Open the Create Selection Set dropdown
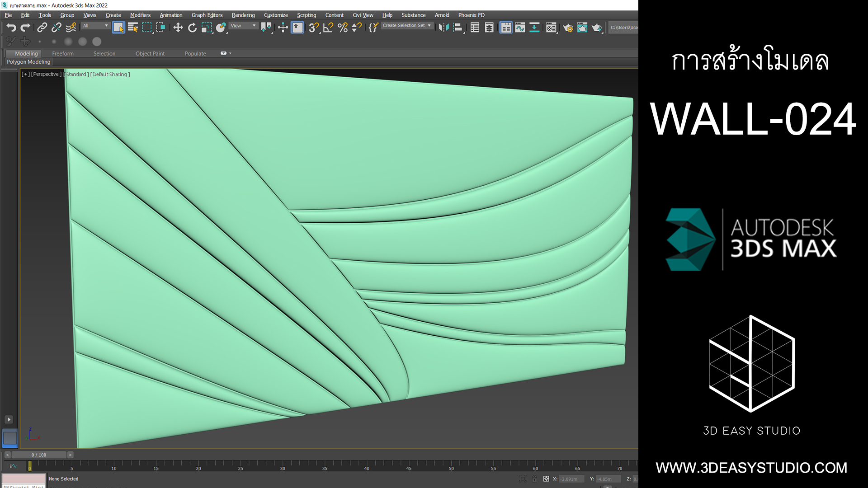Image resolution: width=868 pixels, height=488 pixels. (406, 26)
